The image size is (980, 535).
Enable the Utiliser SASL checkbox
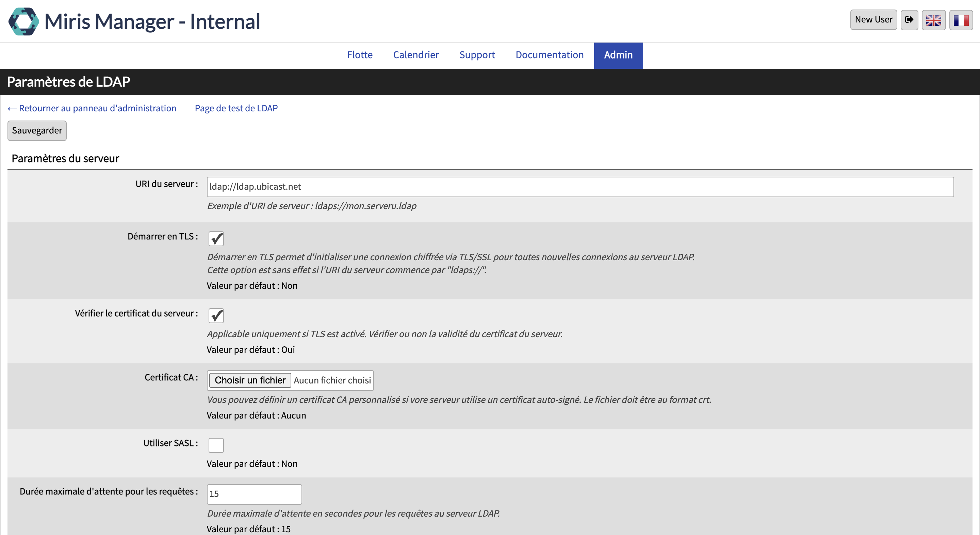coord(216,445)
